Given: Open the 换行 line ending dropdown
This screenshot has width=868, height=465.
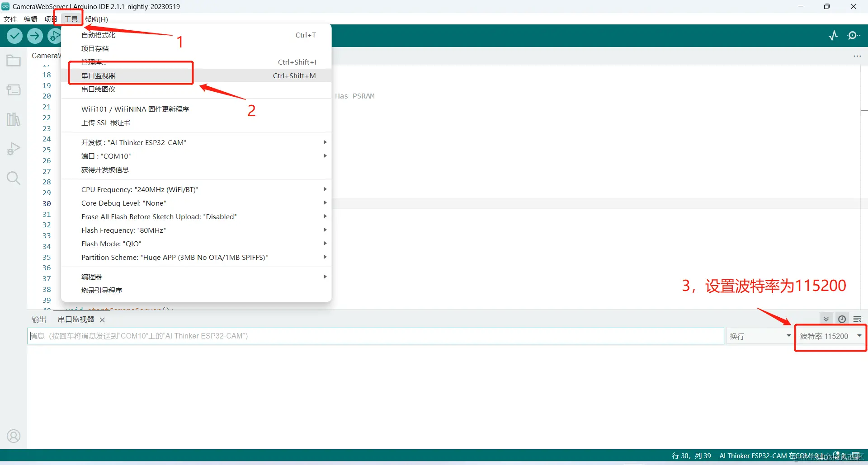Looking at the screenshot, I should [x=760, y=336].
